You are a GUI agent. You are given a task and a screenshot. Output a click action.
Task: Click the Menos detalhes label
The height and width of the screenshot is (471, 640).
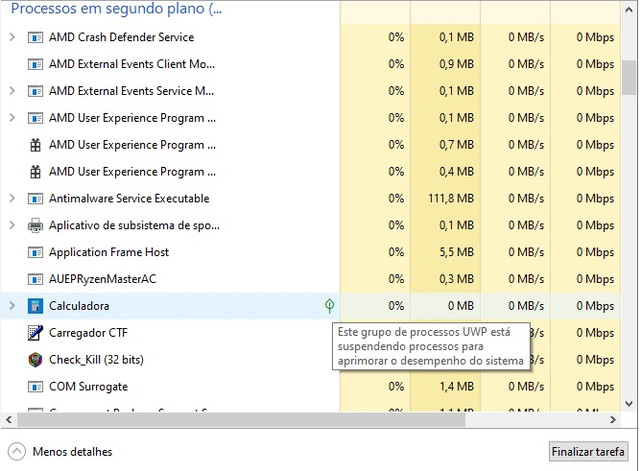[72, 452]
